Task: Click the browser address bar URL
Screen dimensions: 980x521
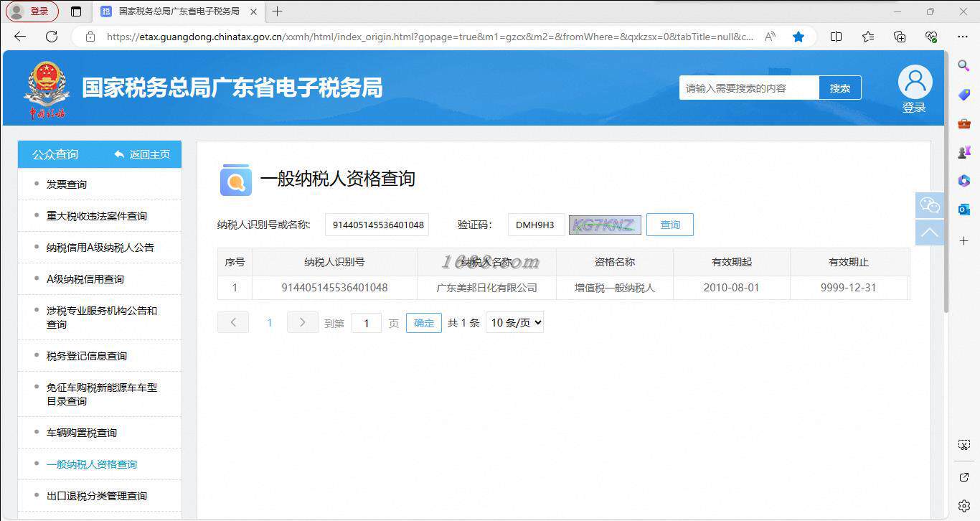Action: (430, 37)
